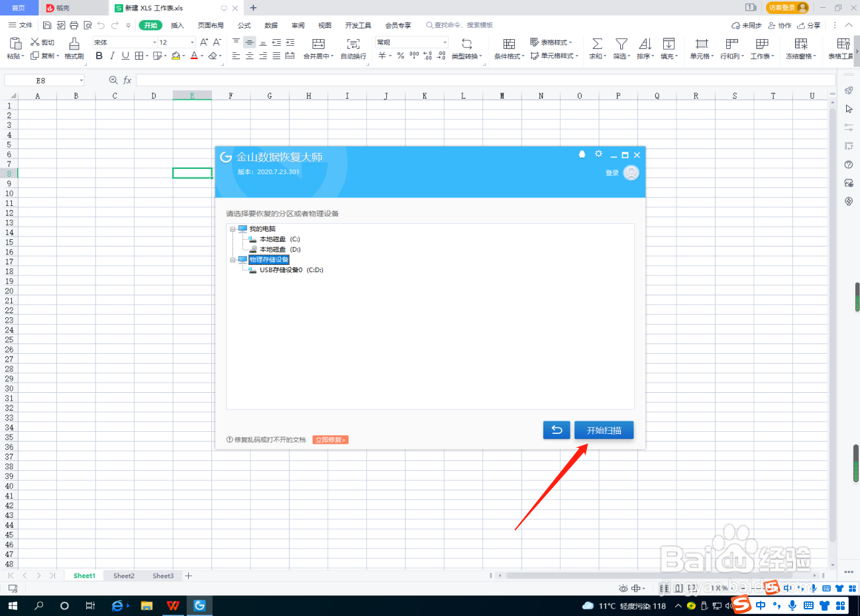Switch to Sheet2 tab
The image size is (860, 616).
click(x=124, y=576)
